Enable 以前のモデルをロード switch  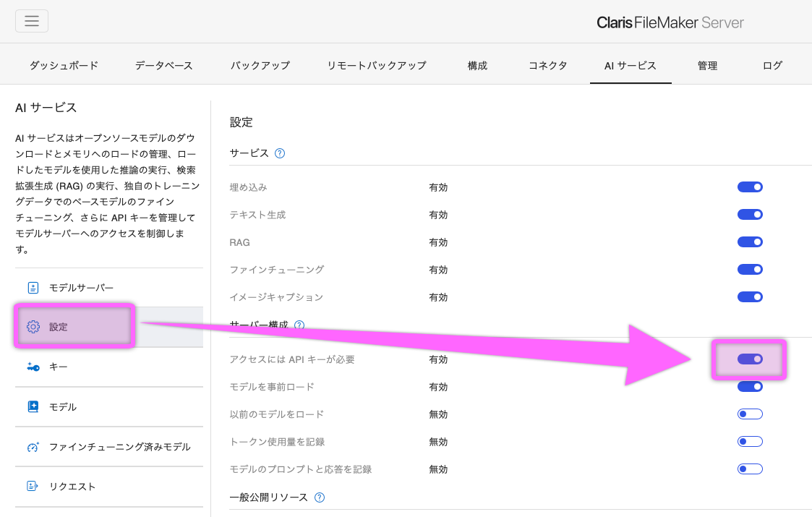[750, 414]
